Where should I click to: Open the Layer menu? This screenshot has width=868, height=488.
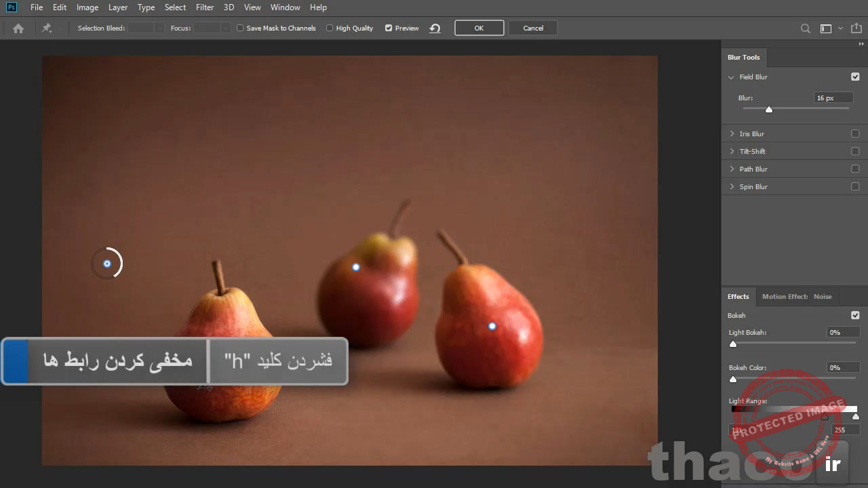(x=118, y=7)
